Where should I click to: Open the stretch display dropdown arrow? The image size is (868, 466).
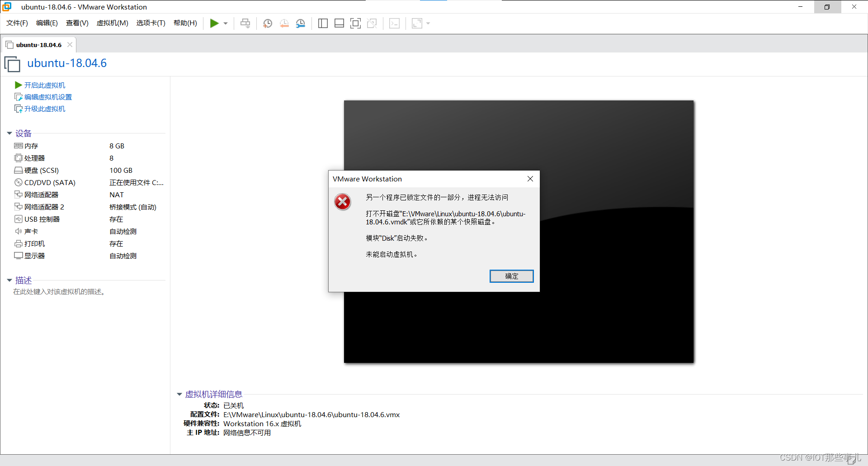pos(428,24)
